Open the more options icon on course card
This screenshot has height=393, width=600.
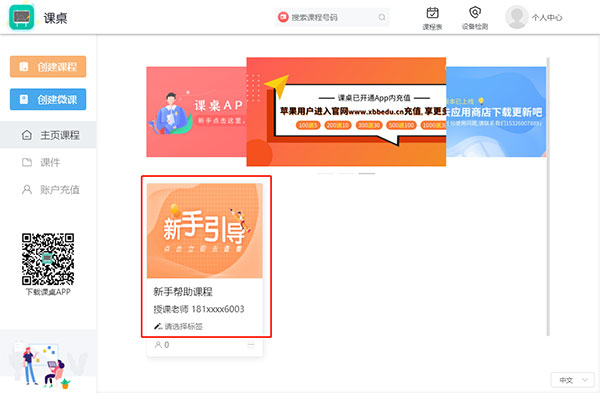click(251, 345)
